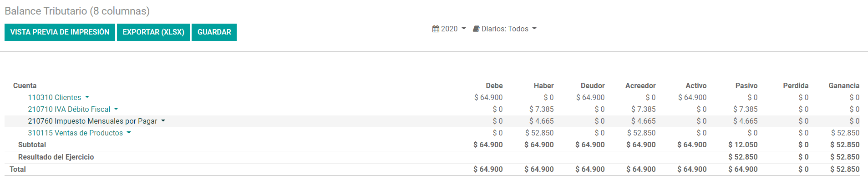Click the calendar icon next to 2020
Image resolution: width=868 pixels, height=180 pixels.
[x=436, y=29]
